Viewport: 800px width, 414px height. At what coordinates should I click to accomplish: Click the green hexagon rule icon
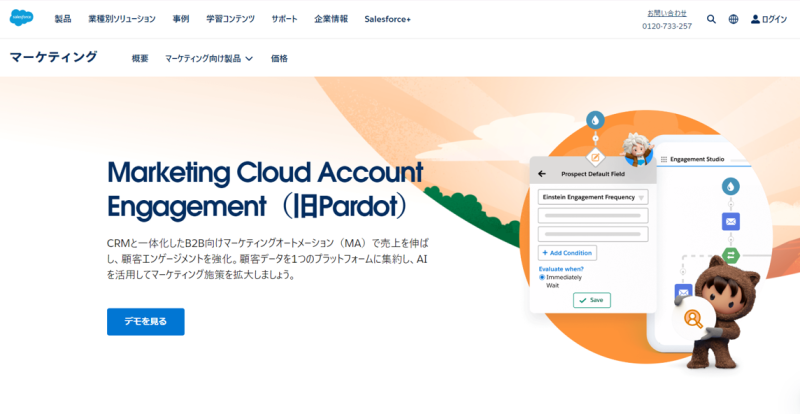(x=731, y=255)
